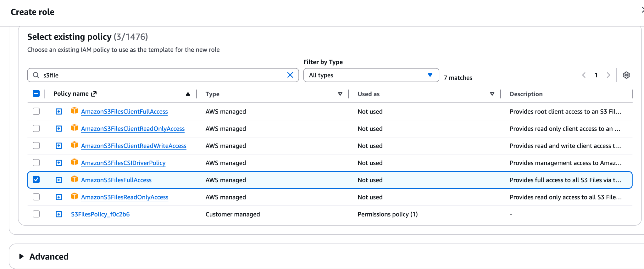Click '7 matches' result count
The width and height of the screenshot is (644, 269).
tap(458, 78)
